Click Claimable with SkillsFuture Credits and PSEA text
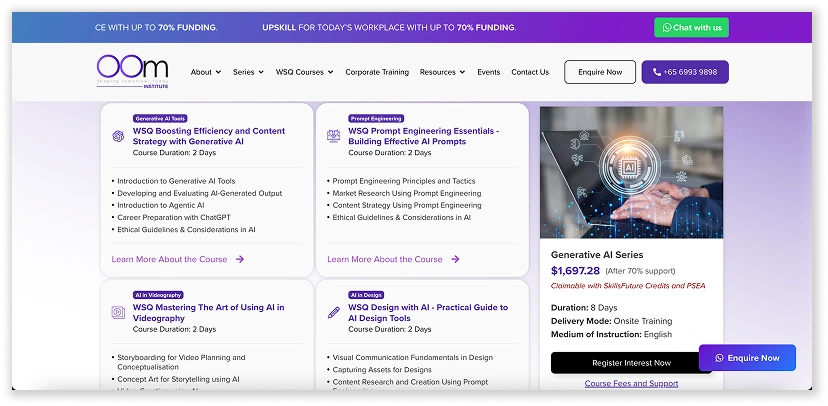Image resolution: width=828 pixels, height=406 pixels. (x=628, y=286)
